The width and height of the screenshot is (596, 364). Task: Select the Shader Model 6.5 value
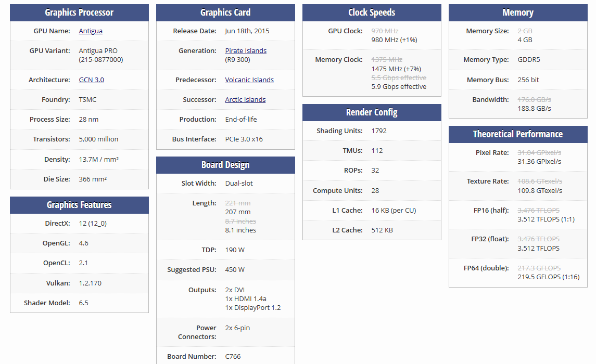(x=84, y=303)
